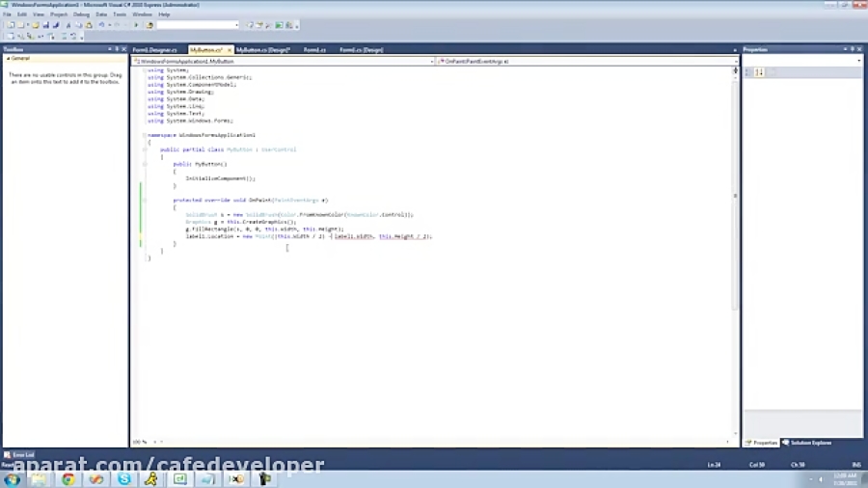Collapse the OnPaint method outline toggle
Screen dimensions: 868x488
pos(145,201)
